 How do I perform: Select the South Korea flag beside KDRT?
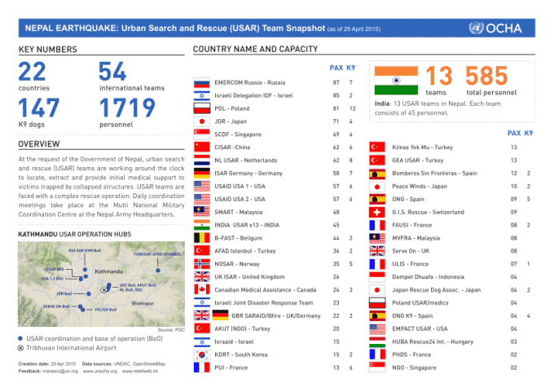coord(202,355)
